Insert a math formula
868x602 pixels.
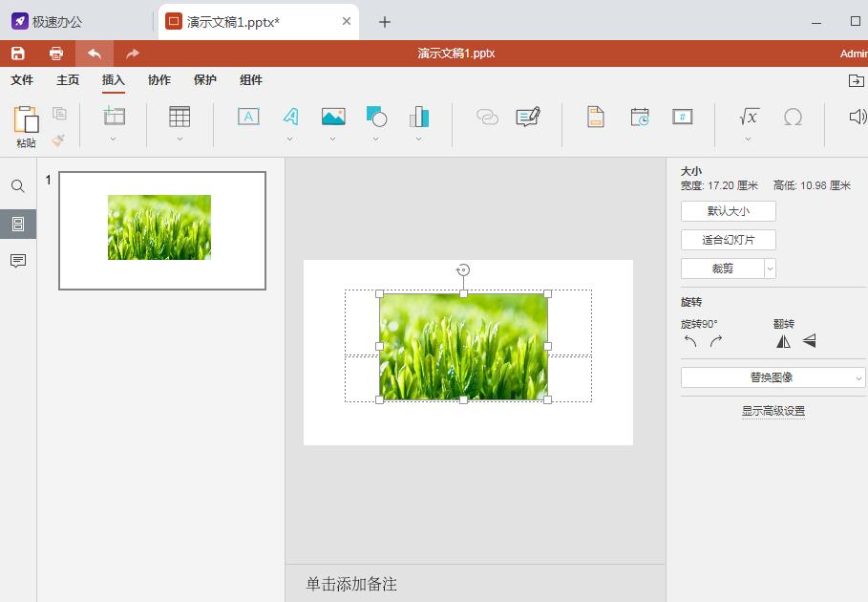pos(748,117)
